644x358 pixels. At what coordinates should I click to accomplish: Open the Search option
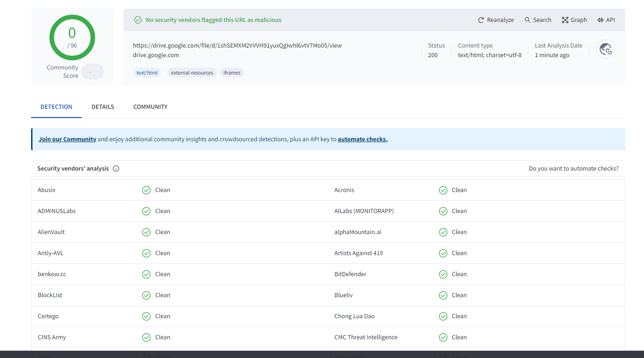pyautogui.click(x=538, y=20)
